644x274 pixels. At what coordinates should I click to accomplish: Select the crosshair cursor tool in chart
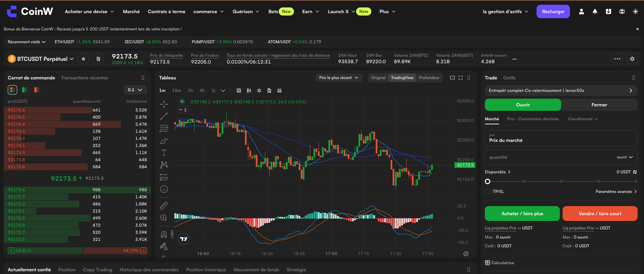tap(164, 104)
